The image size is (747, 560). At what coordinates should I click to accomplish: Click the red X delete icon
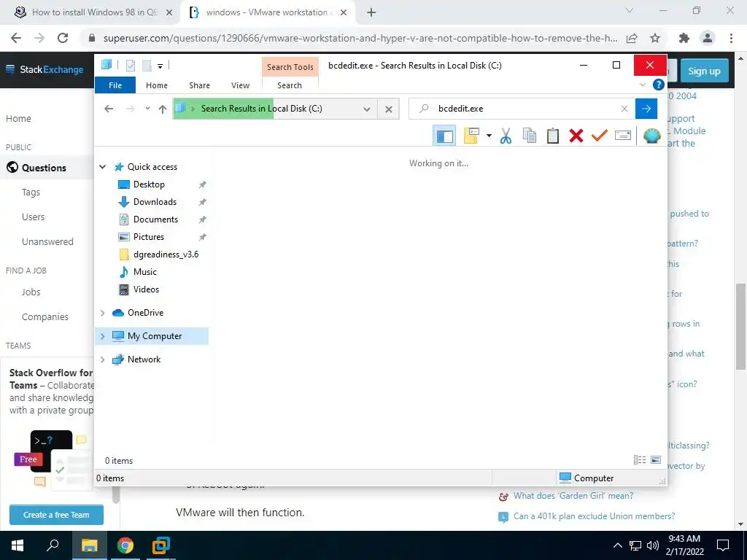pos(576,136)
